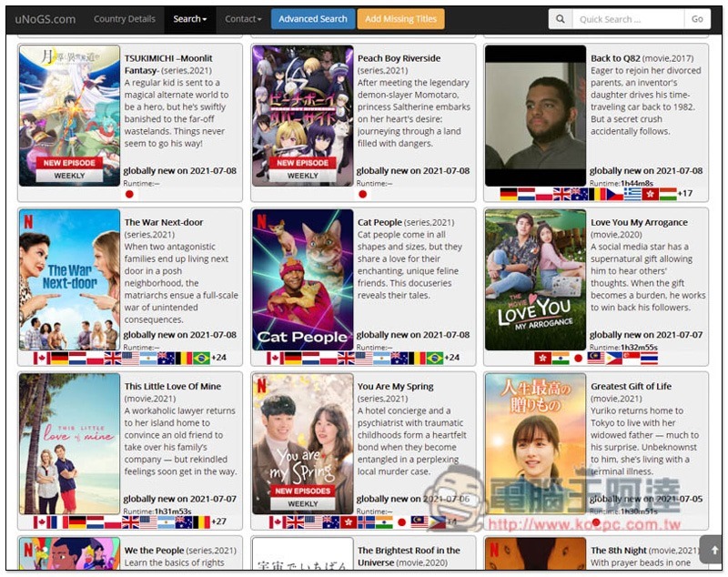Click Hong Kong flag under Love You My Arrogance
This screenshot has width=728, height=577.
click(542, 358)
